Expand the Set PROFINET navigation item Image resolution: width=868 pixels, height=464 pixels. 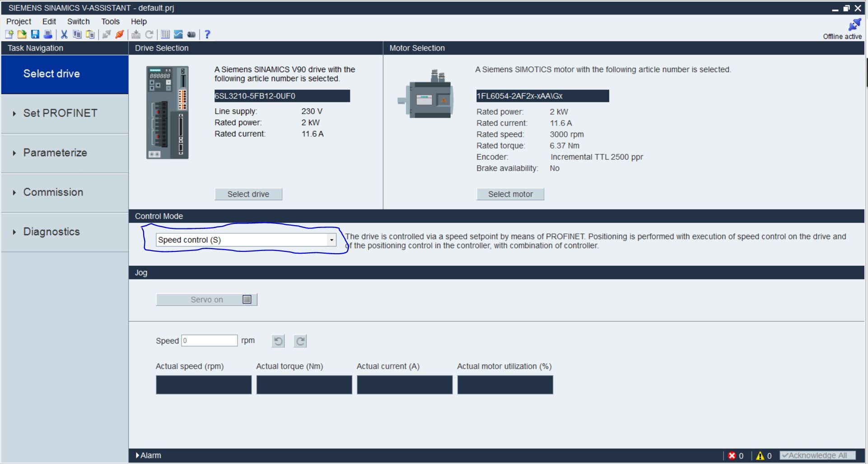point(65,113)
